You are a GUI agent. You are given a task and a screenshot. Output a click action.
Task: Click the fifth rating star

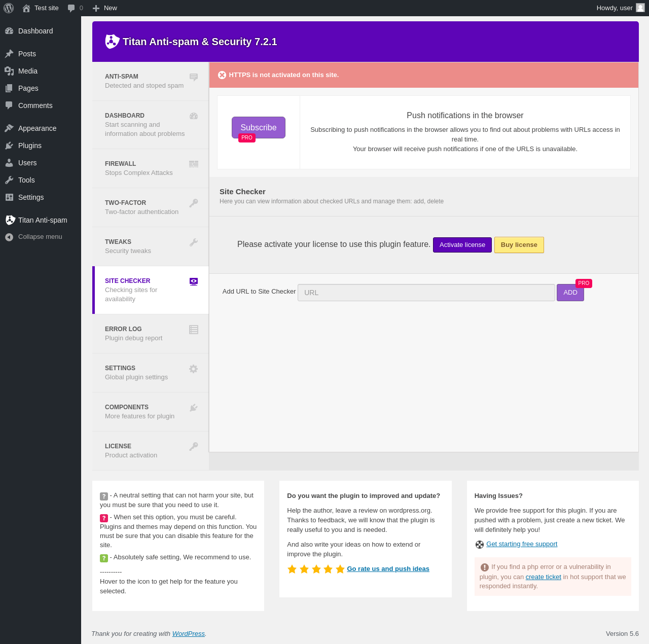[340, 569]
